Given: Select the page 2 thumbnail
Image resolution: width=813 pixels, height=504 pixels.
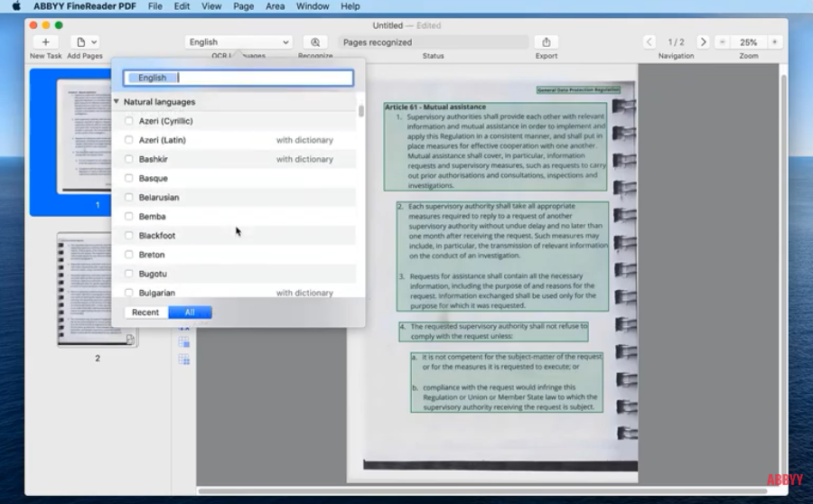Looking at the screenshot, I should (98, 289).
